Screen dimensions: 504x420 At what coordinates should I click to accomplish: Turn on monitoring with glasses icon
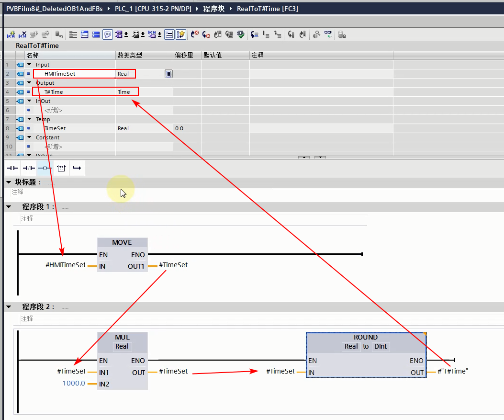(328, 34)
